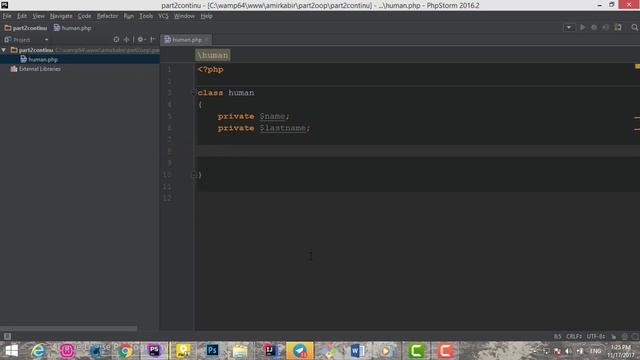Open the Tools menu
640x360 pixels.
click(146, 16)
